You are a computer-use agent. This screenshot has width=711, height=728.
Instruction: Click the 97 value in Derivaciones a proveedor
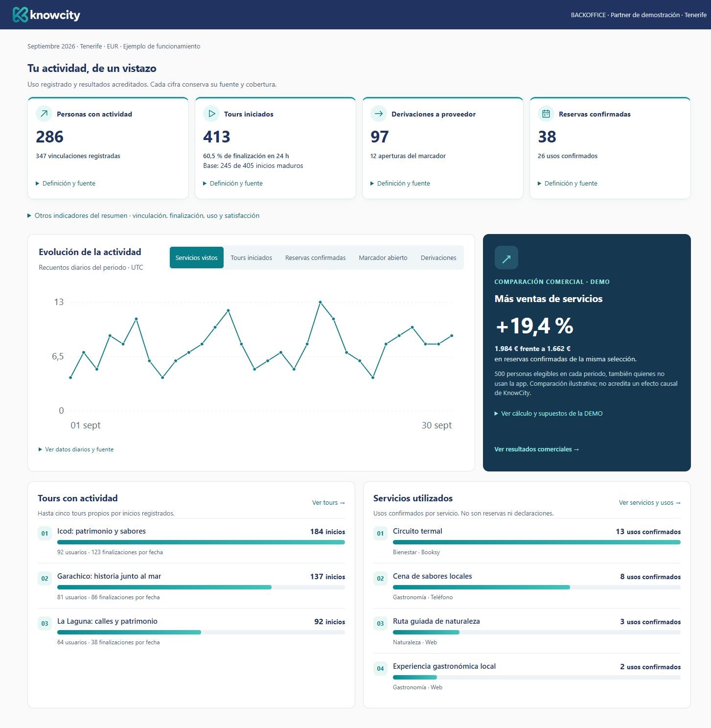click(380, 137)
